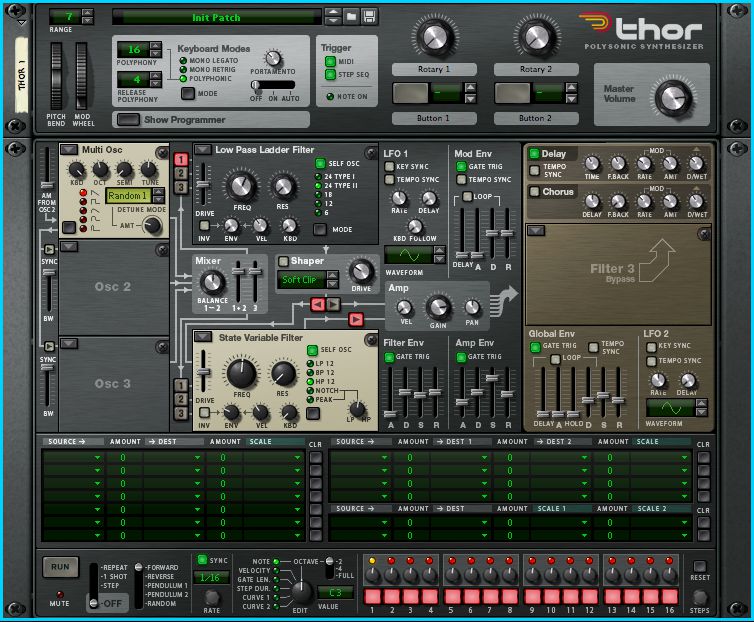Enable the Chorus effect

[534, 191]
